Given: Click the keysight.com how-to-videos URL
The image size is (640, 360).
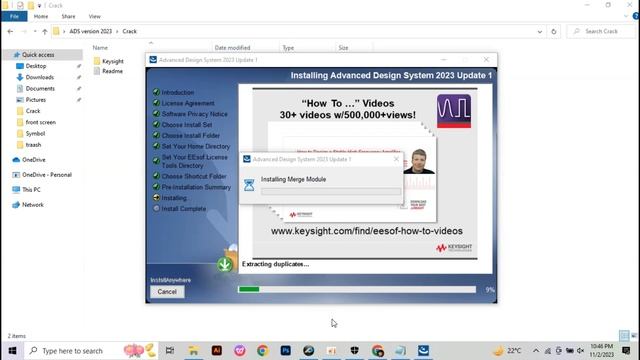Looking at the screenshot, I should coord(367,231).
